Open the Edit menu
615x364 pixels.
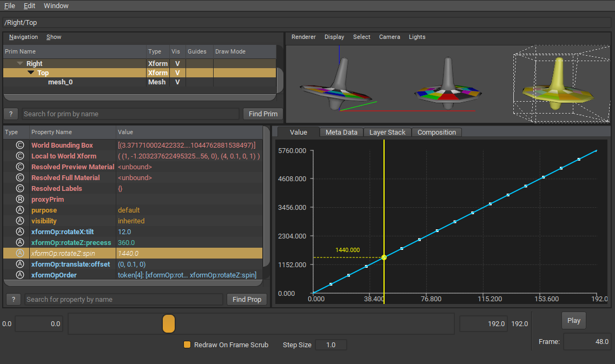(x=29, y=6)
